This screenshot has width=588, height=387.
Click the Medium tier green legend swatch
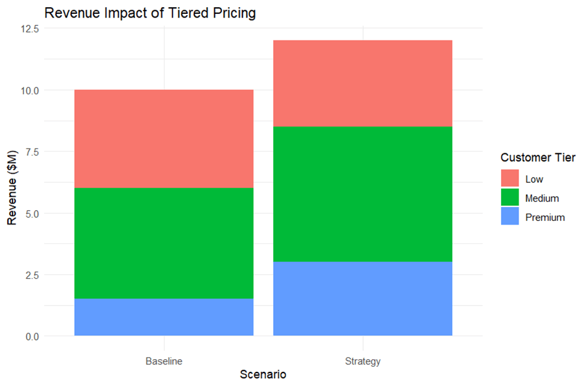tap(510, 198)
